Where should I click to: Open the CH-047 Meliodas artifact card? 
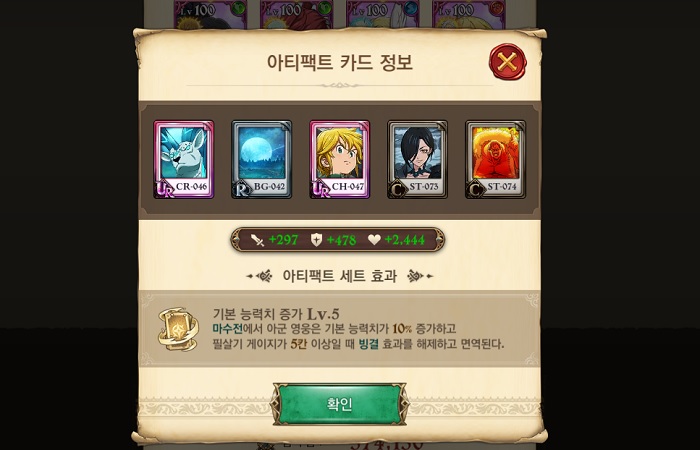pyautogui.click(x=339, y=159)
